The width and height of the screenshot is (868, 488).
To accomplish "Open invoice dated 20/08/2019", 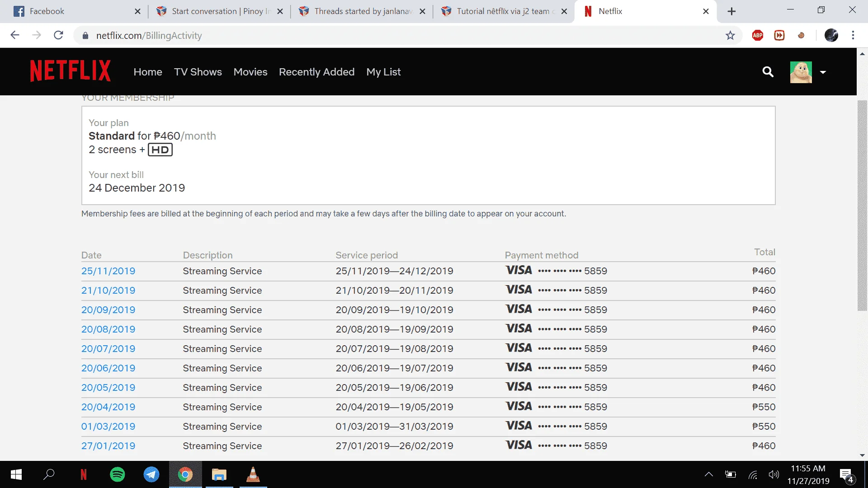I will (108, 329).
